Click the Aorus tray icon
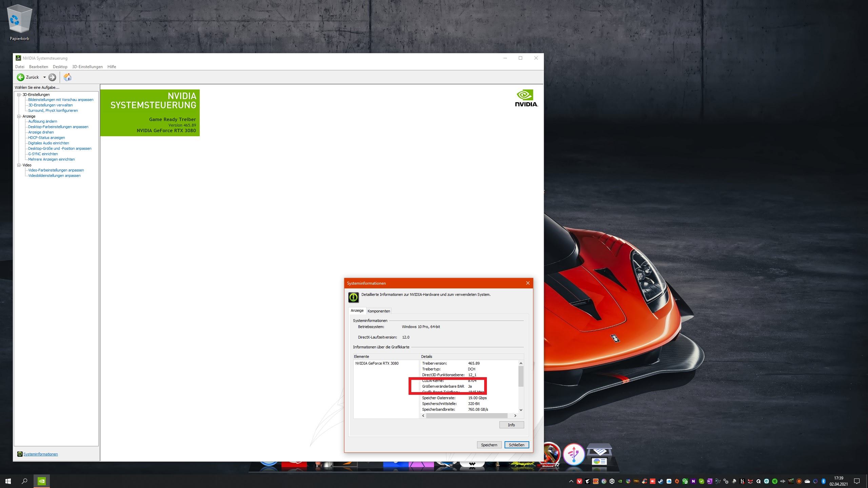This screenshot has width=868, height=488. [x=588, y=481]
